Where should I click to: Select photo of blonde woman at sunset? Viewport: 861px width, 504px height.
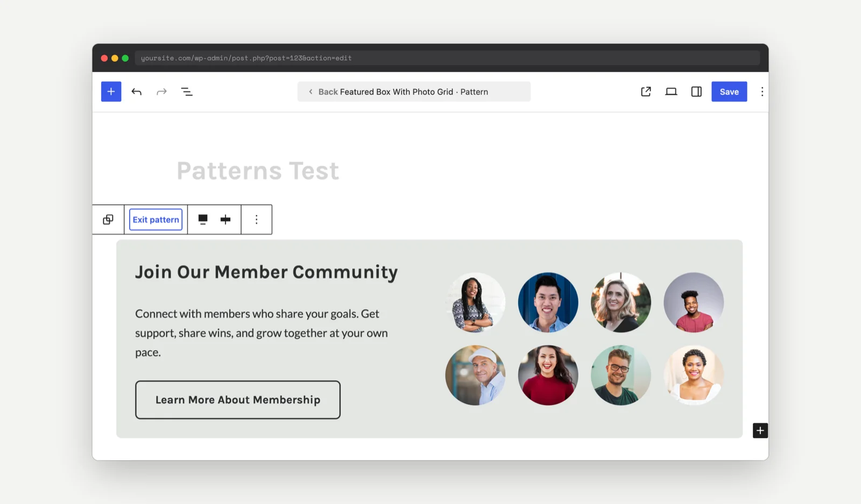coord(621,302)
